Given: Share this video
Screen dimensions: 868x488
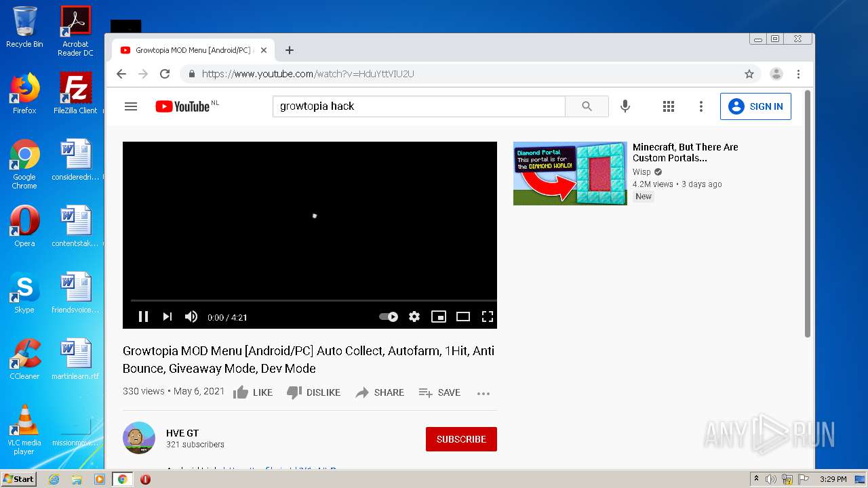Looking at the screenshot, I should coord(380,392).
